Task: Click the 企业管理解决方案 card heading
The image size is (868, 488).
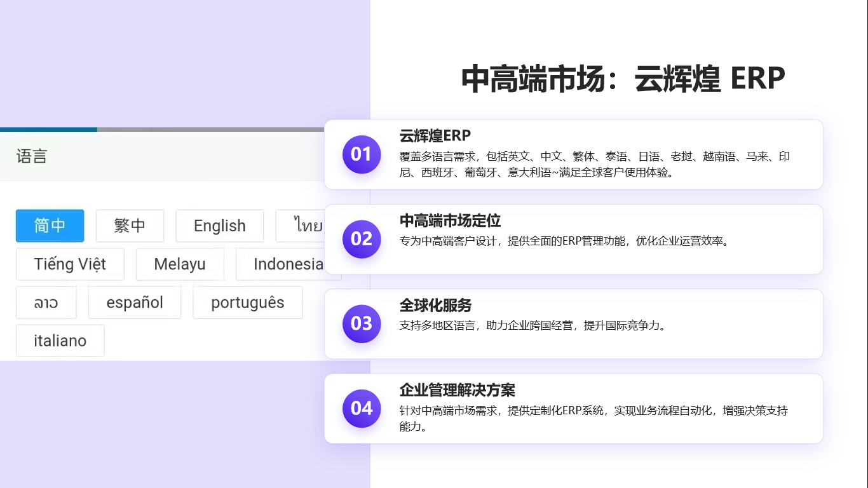Action: click(x=457, y=390)
